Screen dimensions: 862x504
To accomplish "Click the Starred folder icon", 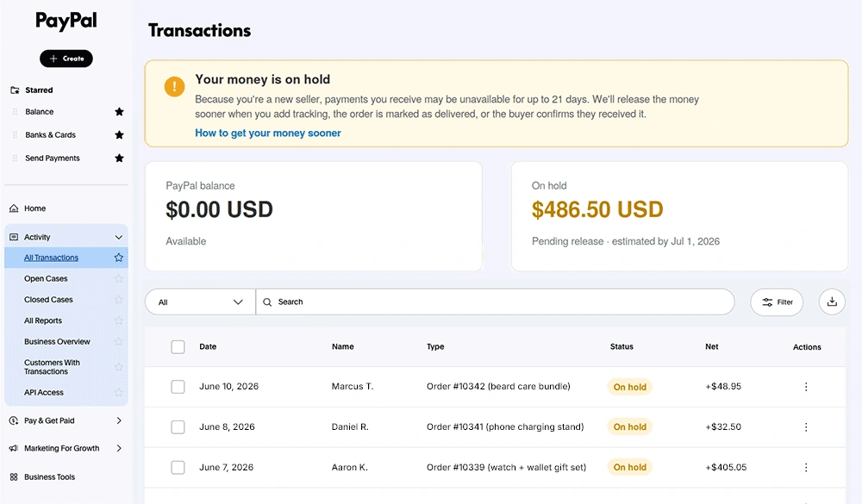I will (15, 90).
